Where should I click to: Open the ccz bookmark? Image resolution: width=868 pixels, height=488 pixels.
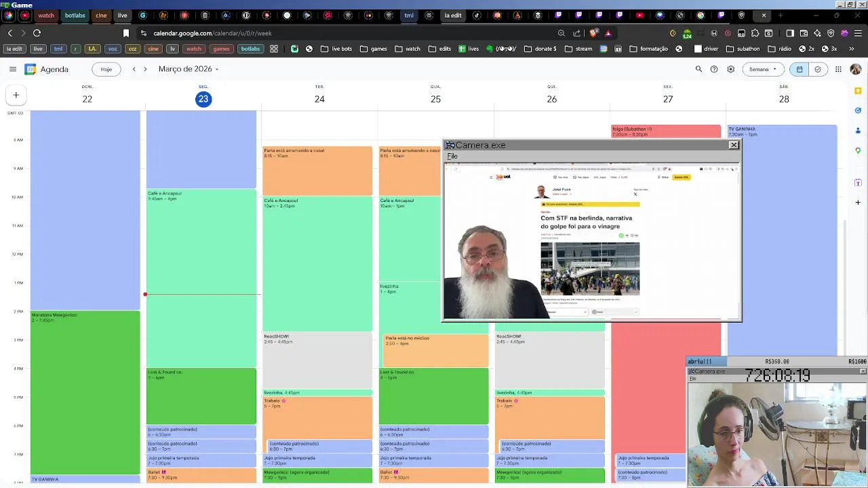[132, 49]
